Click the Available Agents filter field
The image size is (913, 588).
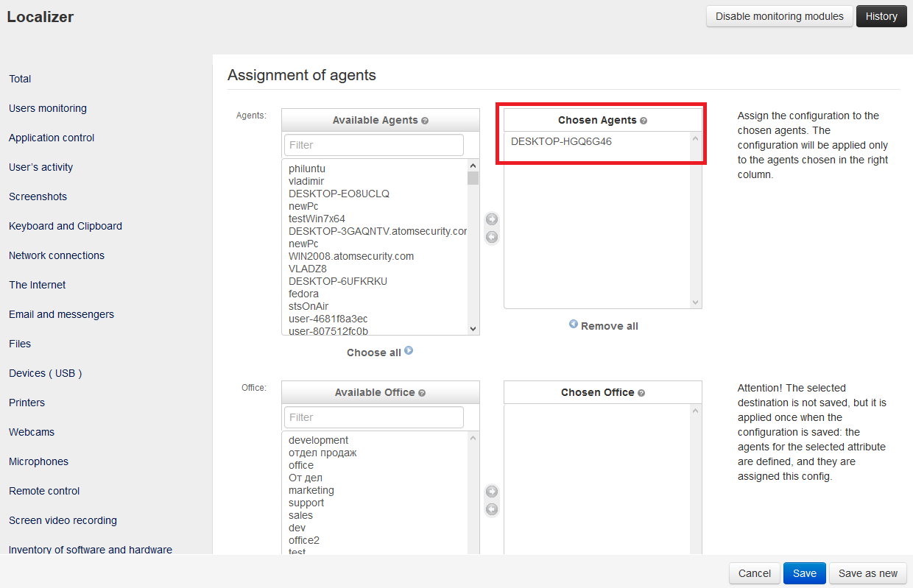click(x=373, y=145)
